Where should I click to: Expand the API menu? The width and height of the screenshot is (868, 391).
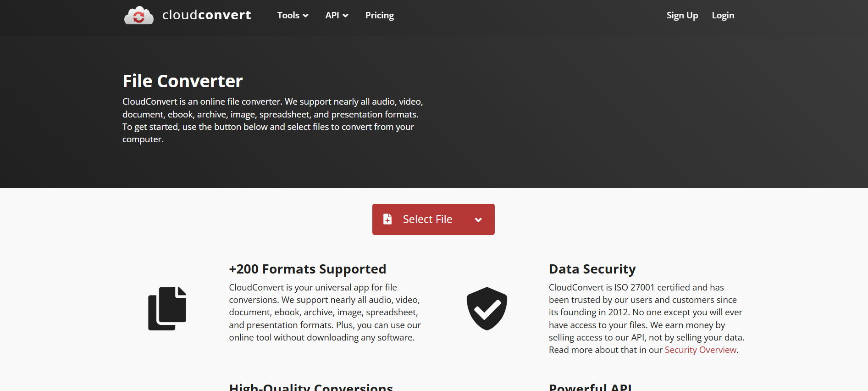[337, 15]
